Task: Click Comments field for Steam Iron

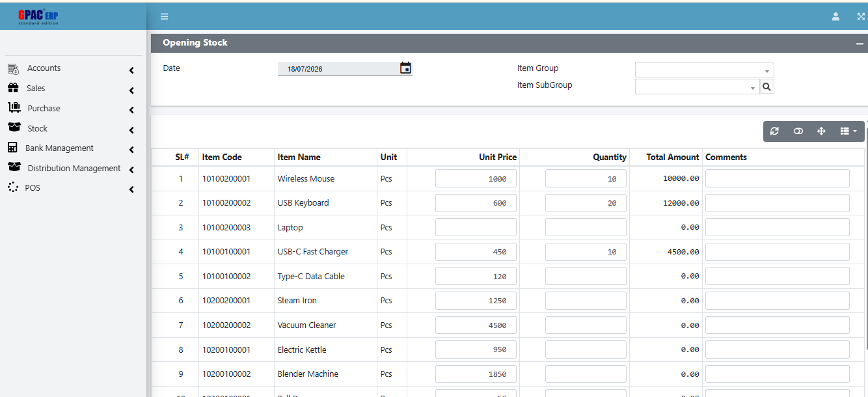Action: pyautogui.click(x=778, y=301)
